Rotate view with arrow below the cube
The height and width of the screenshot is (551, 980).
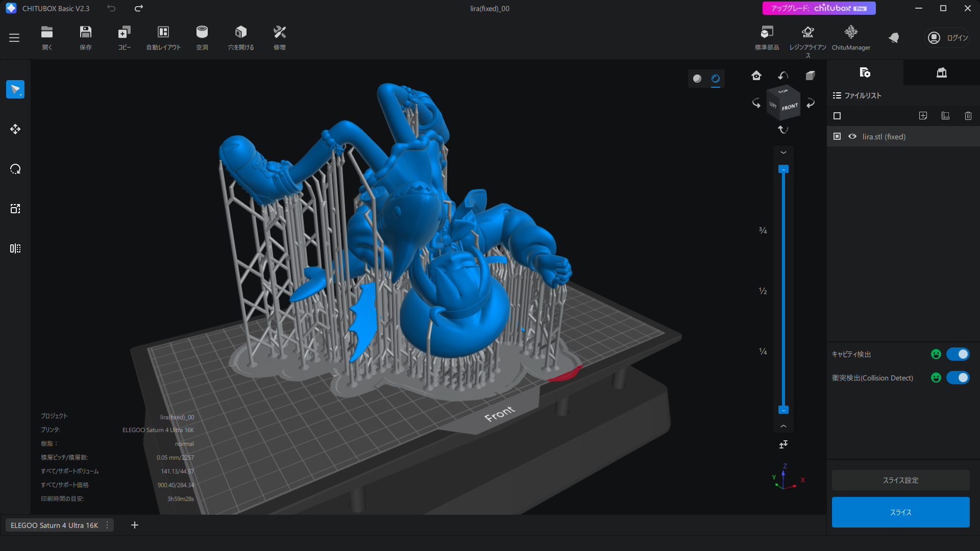(x=783, y=130)
